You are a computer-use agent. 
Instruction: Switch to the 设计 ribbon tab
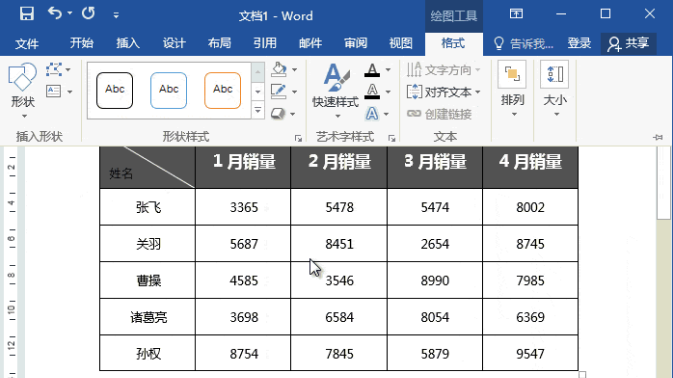click(x=174, y=43)
